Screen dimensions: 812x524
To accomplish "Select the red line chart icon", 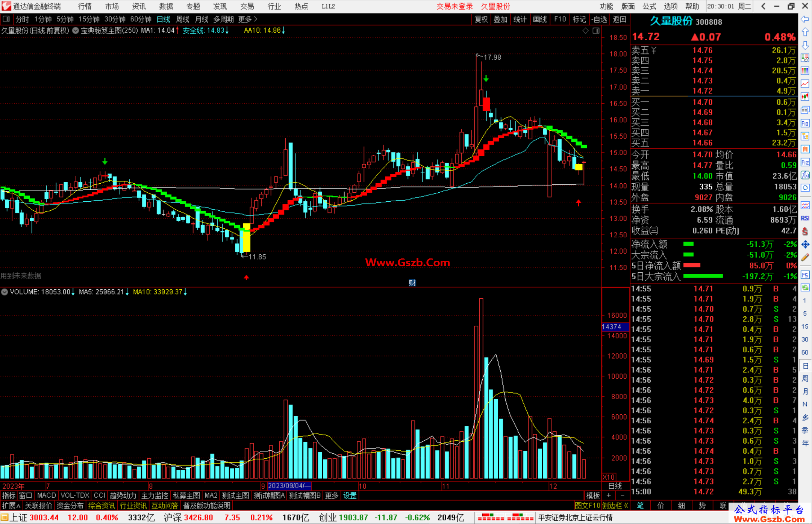I will click(x=805, y=84).
